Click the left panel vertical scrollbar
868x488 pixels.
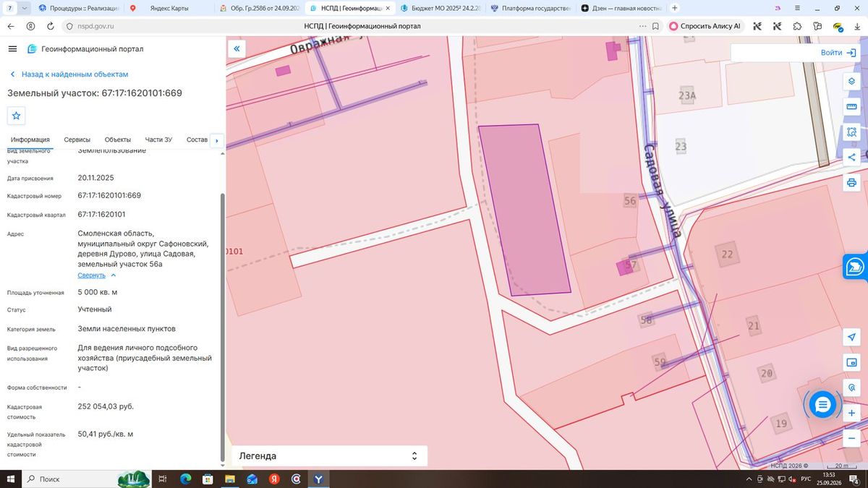click(x=222, y=325)
